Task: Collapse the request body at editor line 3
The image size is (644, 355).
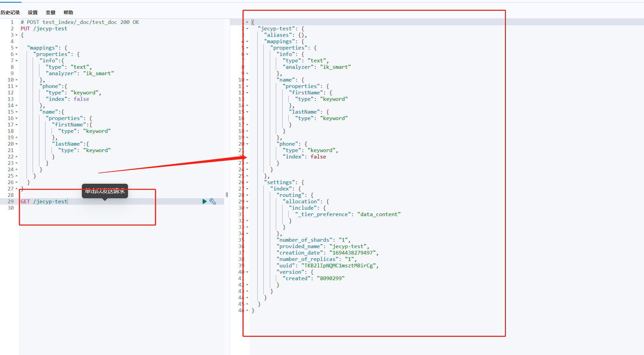Action: (x=17, y=35)
